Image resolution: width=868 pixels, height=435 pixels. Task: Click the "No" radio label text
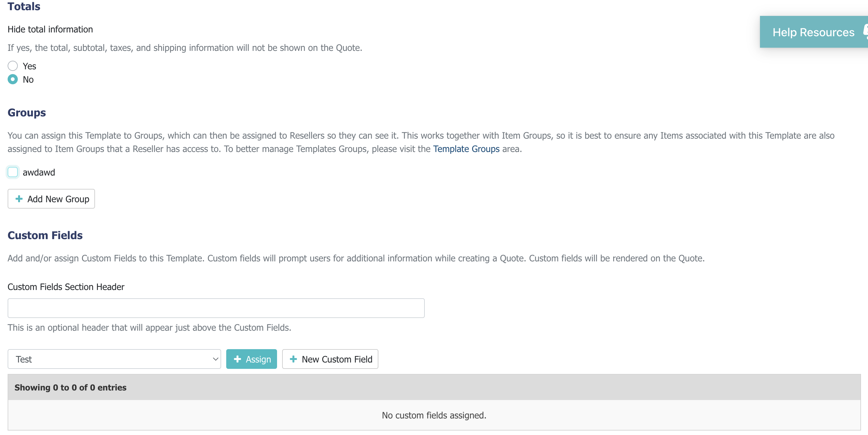coord(28,79)
